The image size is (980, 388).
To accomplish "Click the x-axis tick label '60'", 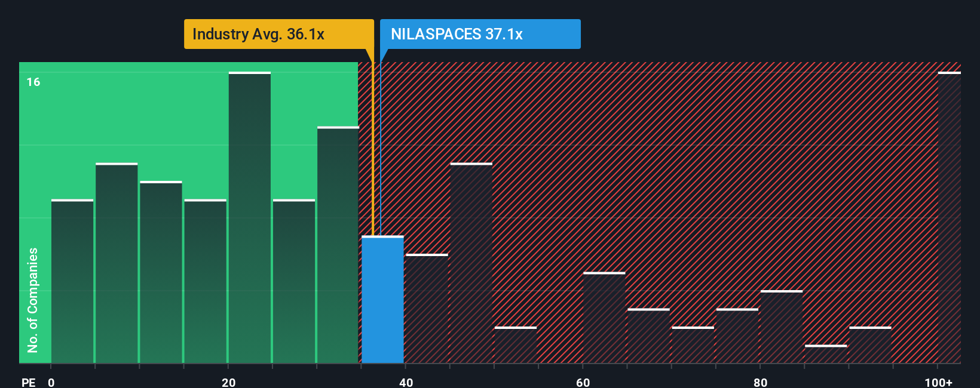I will 583,382.
